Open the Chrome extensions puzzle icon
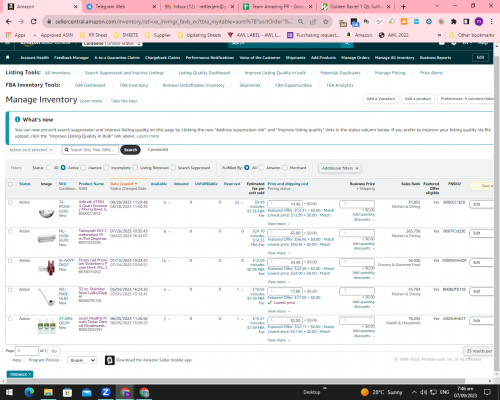 click(454, 22)
